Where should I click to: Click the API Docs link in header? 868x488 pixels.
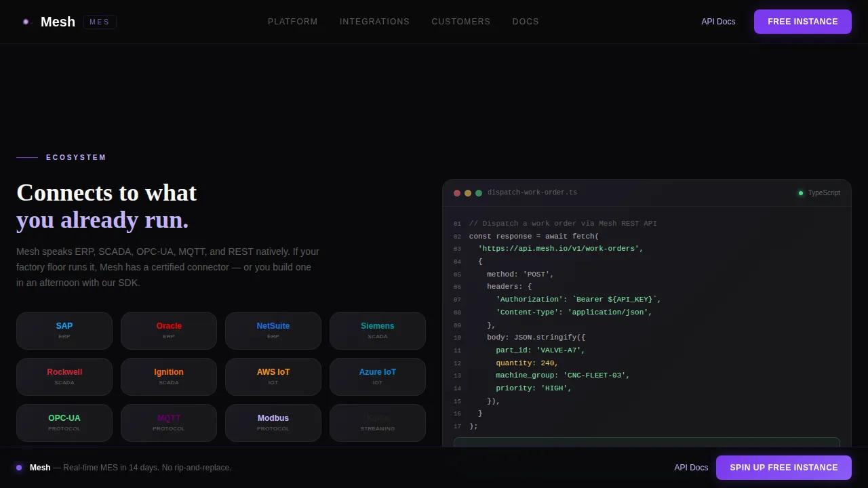pos(718,22)
